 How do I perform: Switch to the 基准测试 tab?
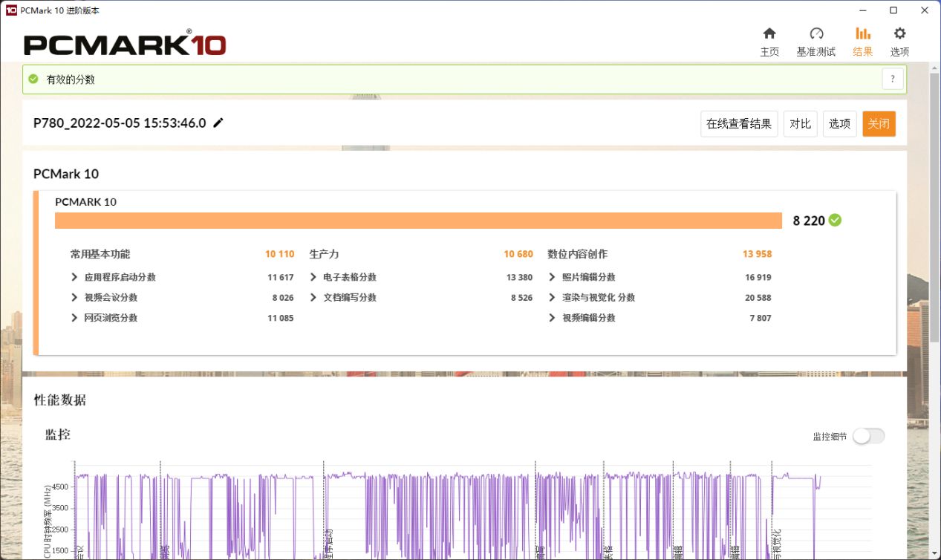point(816,33)
